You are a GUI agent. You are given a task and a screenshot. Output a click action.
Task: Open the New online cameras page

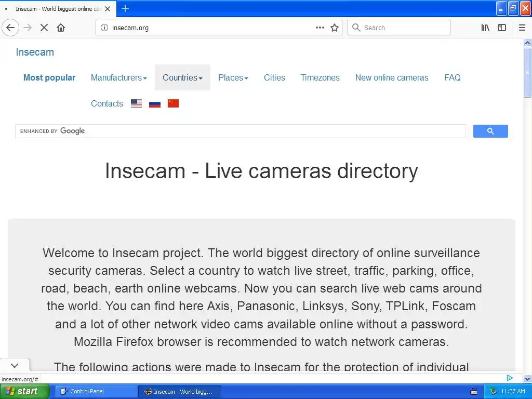point(392,78)
